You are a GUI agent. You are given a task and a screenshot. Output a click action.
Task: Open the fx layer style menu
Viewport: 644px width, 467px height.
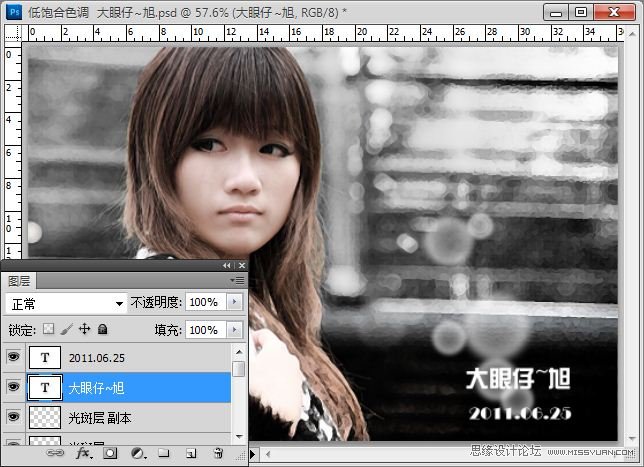coord(84,453)
